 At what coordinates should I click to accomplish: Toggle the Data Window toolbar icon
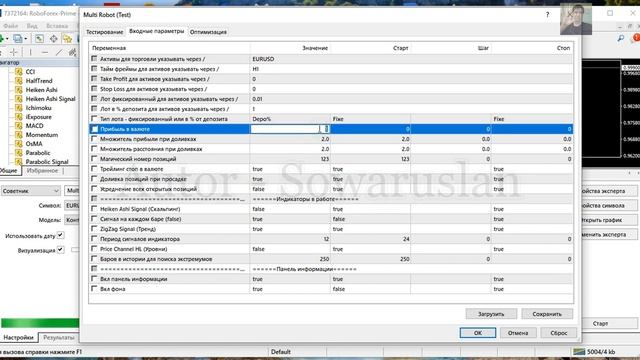click(53, 39)
